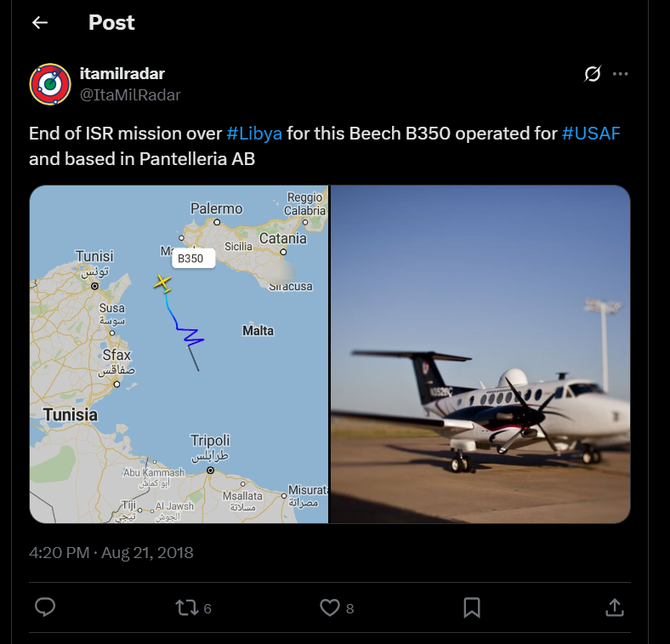Click the Grok slashed-circle icon
Viewport: 670px width, 644px height.
point(593,74)
